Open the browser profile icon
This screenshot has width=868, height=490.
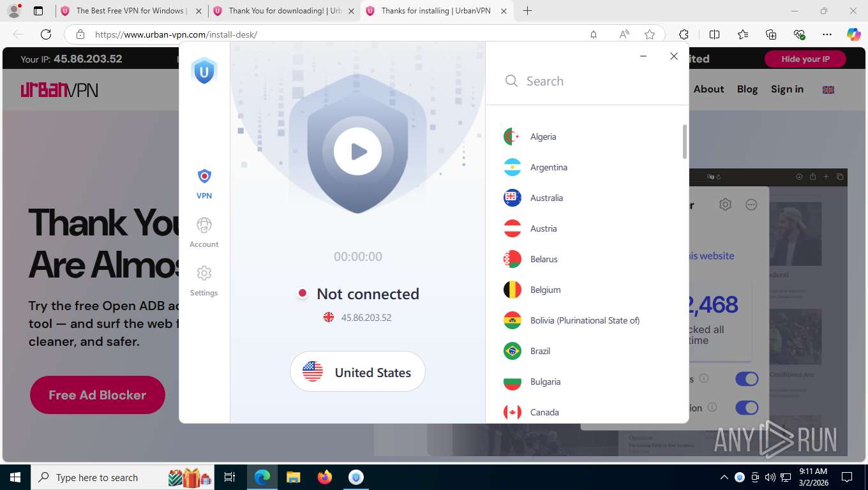tap(13, 11)
